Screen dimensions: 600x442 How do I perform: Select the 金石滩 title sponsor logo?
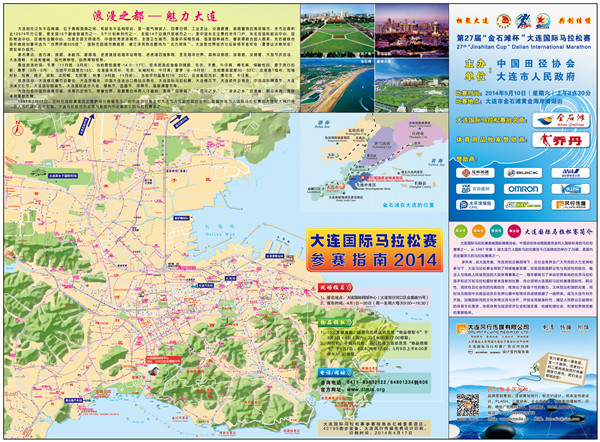561,120
